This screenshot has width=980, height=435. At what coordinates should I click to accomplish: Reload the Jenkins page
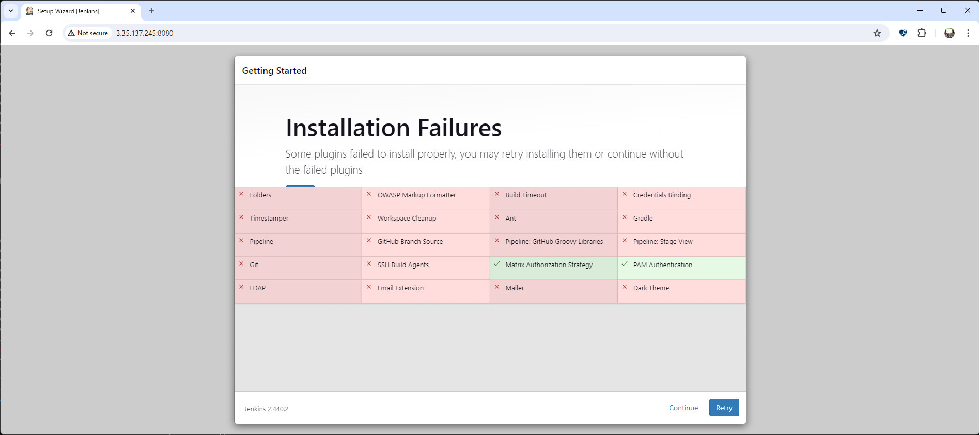tap(49, 33)
